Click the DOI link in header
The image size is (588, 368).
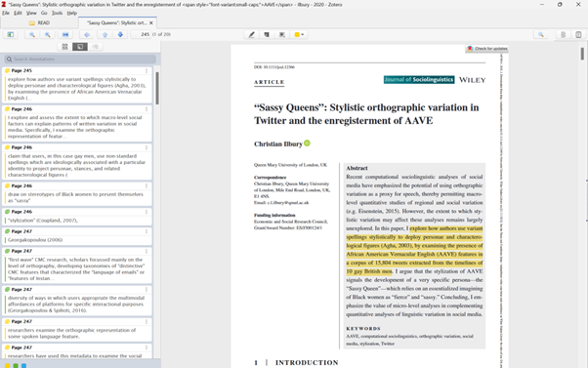[274, 67]
